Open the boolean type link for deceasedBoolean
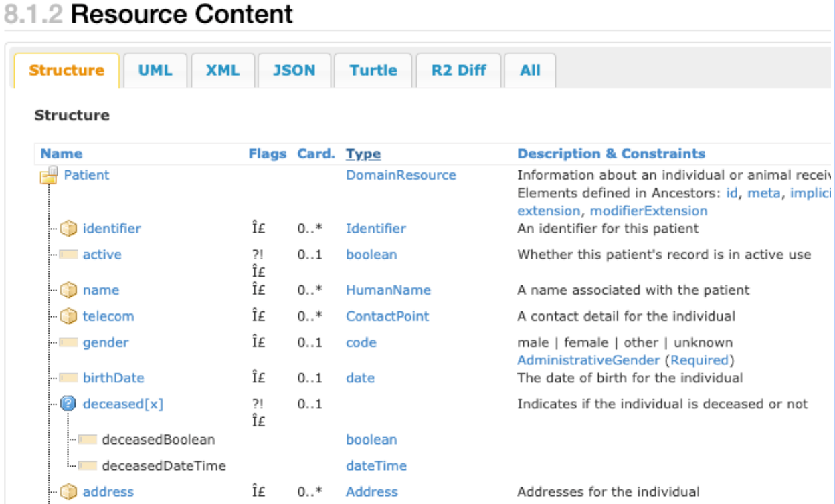The height and width of the screenshot is (504, 835). click(371, 439)
